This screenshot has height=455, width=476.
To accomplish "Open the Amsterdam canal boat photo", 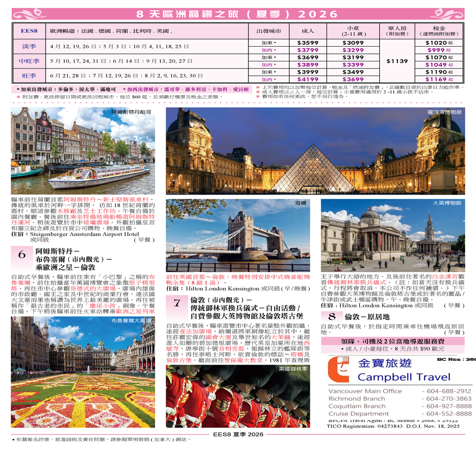I will point(83,150).
